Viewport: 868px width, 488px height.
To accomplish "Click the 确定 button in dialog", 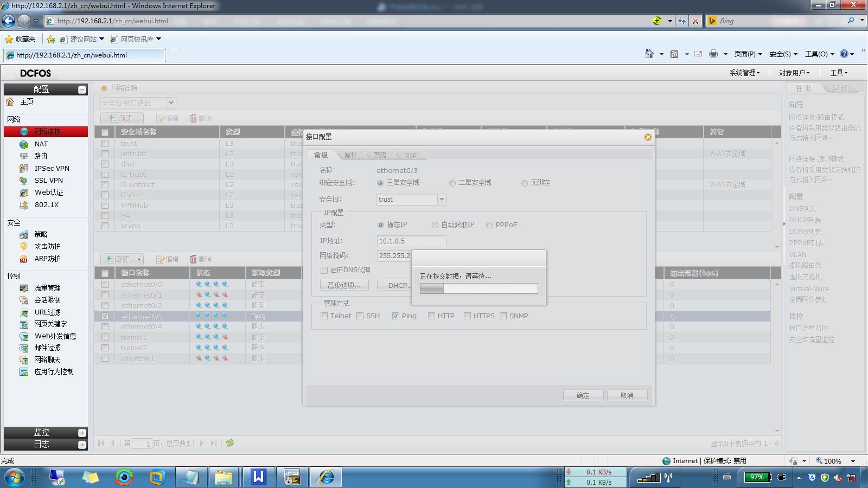I will [x=583, y=395].
